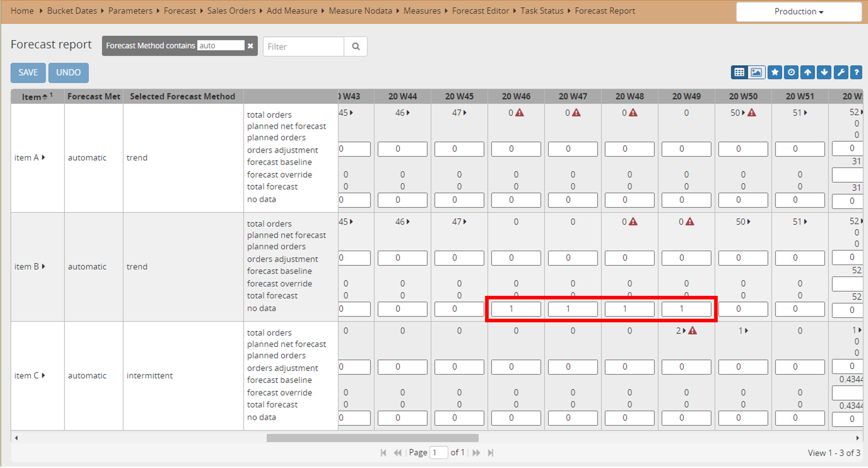Click the downward arrow export icon
The image size is (868, 468).
coord(824,72)
